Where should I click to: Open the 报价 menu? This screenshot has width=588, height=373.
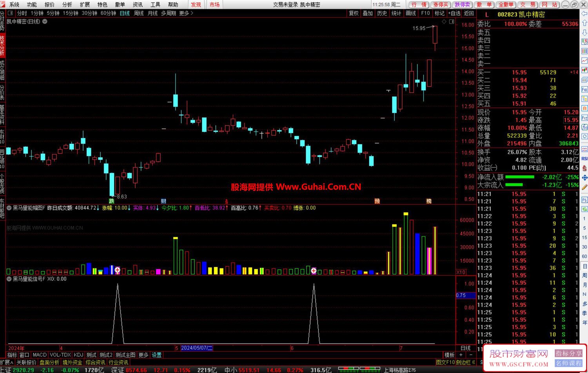point(50,5)
